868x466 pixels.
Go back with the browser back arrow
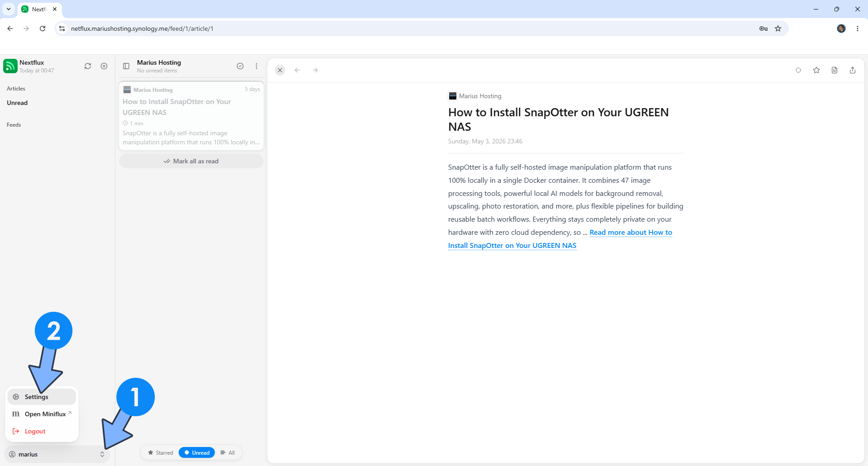click(10, 29)
